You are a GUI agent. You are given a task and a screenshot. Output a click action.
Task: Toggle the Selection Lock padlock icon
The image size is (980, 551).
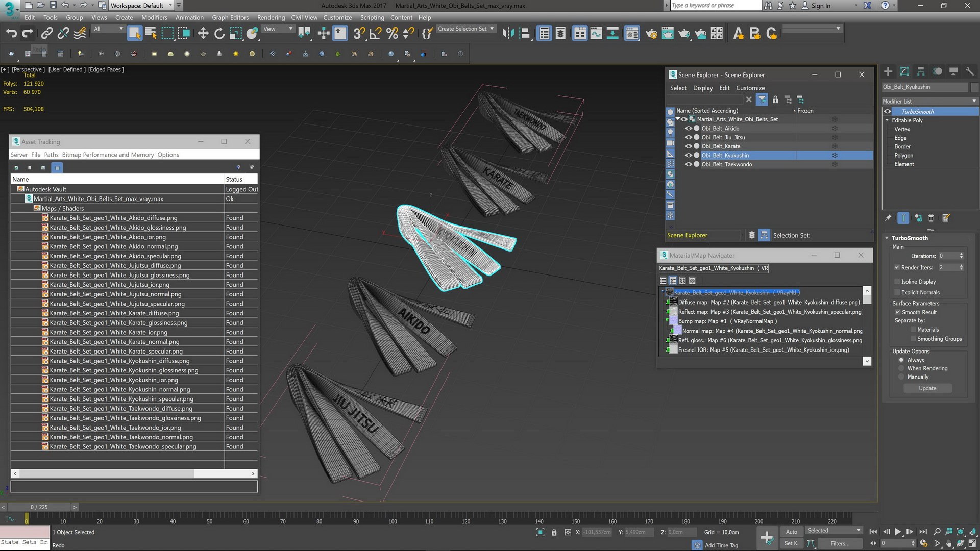click(554, 532)
